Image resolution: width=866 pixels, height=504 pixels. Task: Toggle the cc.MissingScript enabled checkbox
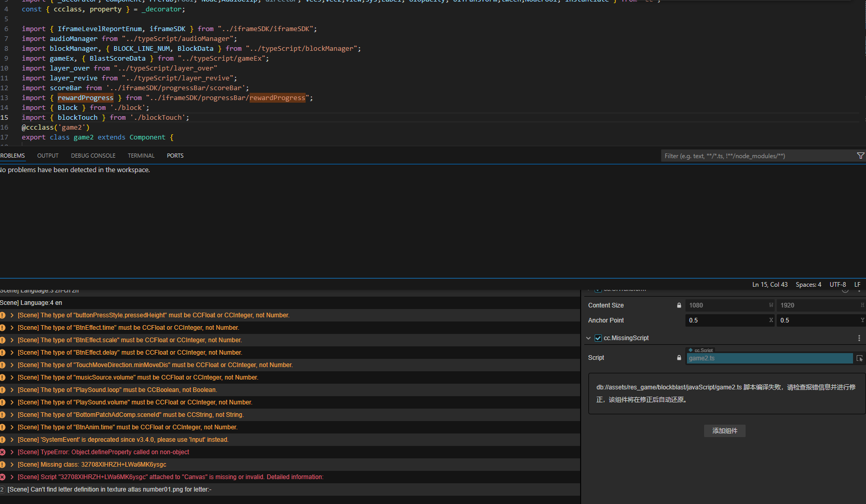598,338
